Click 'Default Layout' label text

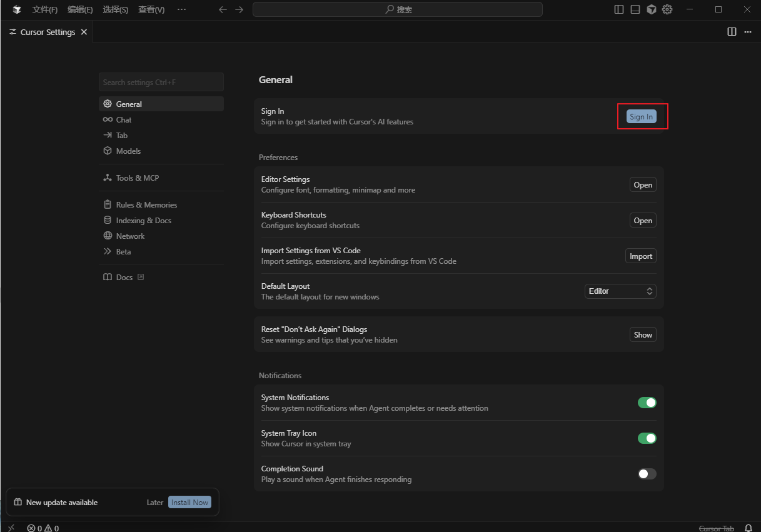pos(285,286)
